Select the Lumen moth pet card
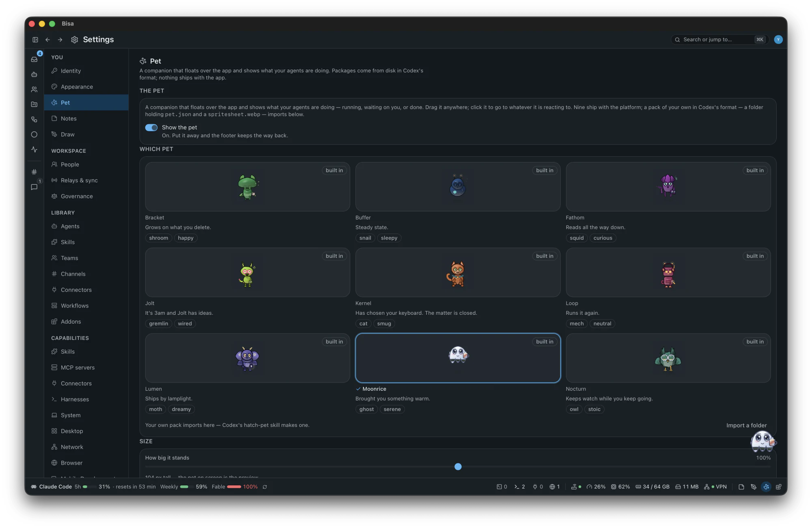The height and width of the screenshot is (528, 812). click(247, 358)
